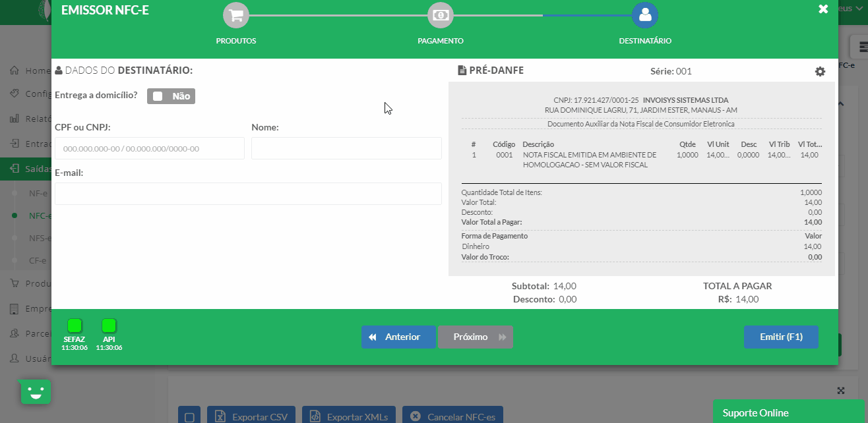Screen dimensions: 868x423
Task: Issue the invoice with Emitir (F1)
Action: [781, 337]
